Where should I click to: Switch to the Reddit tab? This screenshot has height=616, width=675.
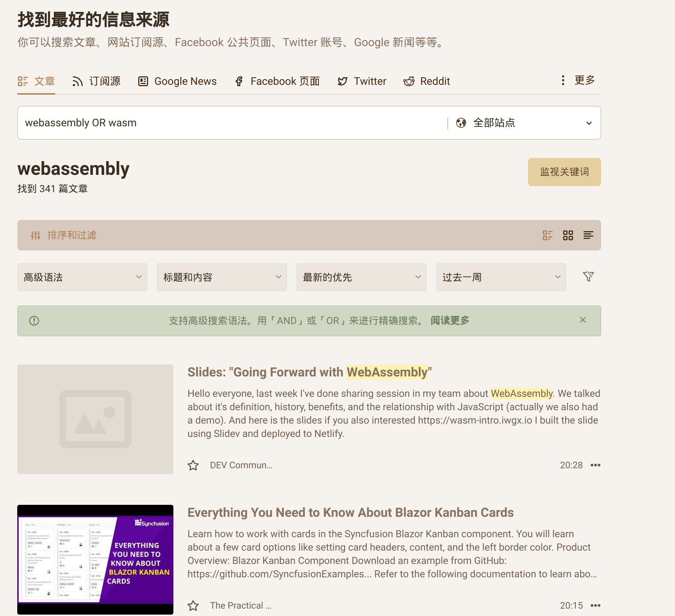427,81
